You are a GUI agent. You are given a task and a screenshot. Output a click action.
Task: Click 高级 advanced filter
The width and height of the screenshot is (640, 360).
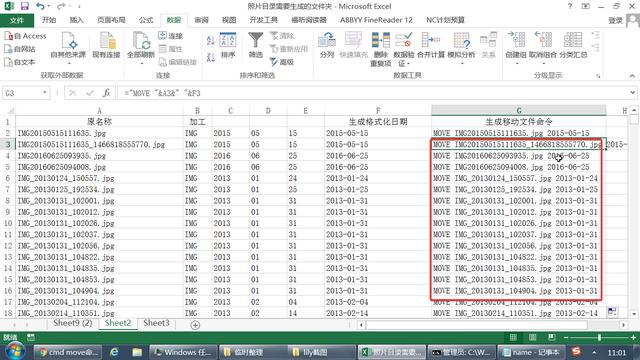(282, 62)
